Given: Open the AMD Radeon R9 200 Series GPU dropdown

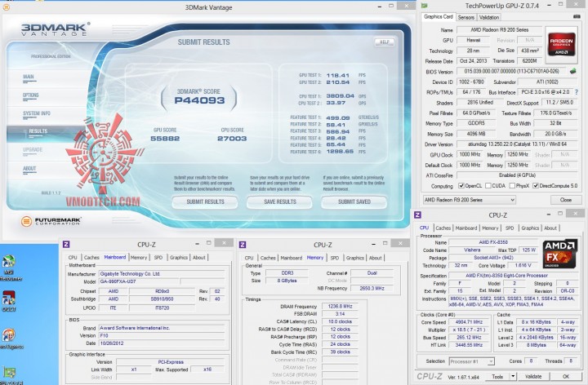Looking at the screenshot, I should click(470, 200).
